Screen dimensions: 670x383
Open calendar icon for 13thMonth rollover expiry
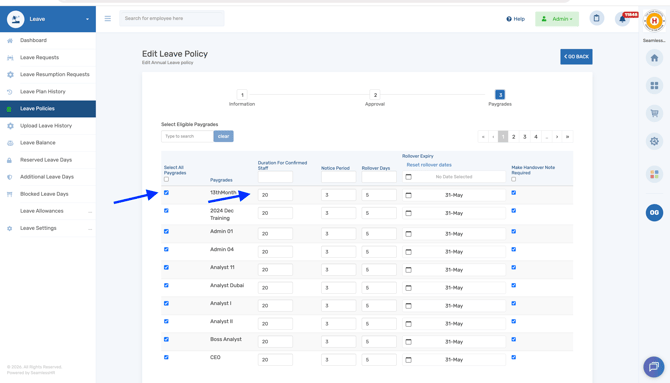[x=408, y=195]
